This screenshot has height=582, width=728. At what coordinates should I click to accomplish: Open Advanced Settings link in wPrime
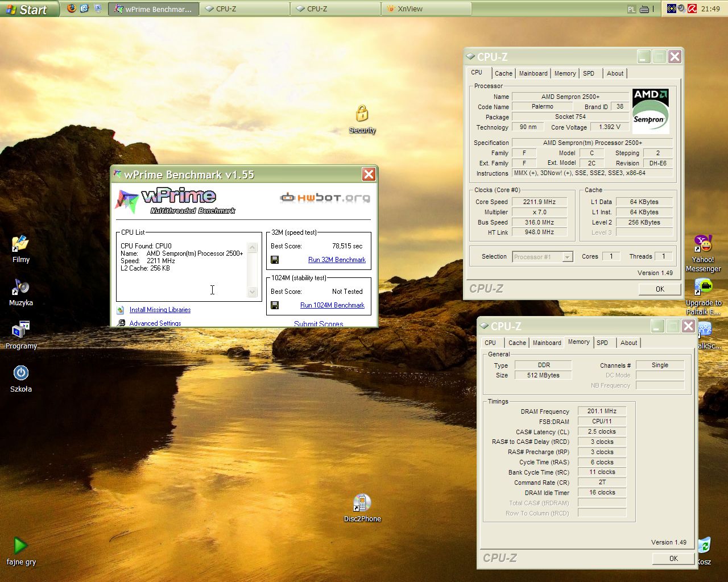pyautogui.click(x=155, y=323)
